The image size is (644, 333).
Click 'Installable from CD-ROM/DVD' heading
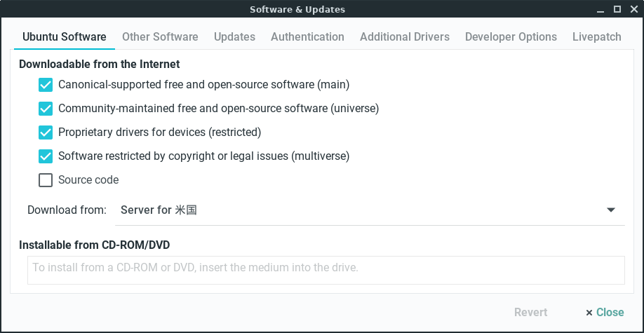coord(95,245)
